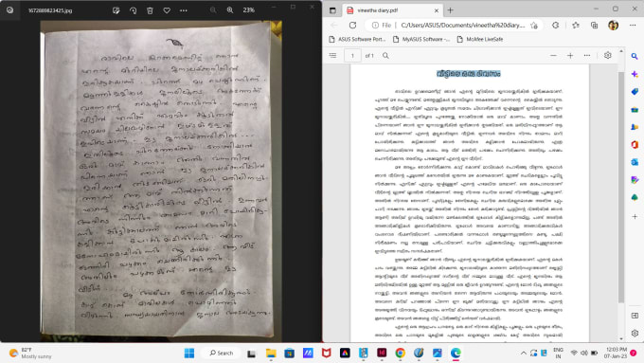This screenshot has width=644, height=363.
Task: Open the Photos app home icon
Action: (x=9, y=9)
